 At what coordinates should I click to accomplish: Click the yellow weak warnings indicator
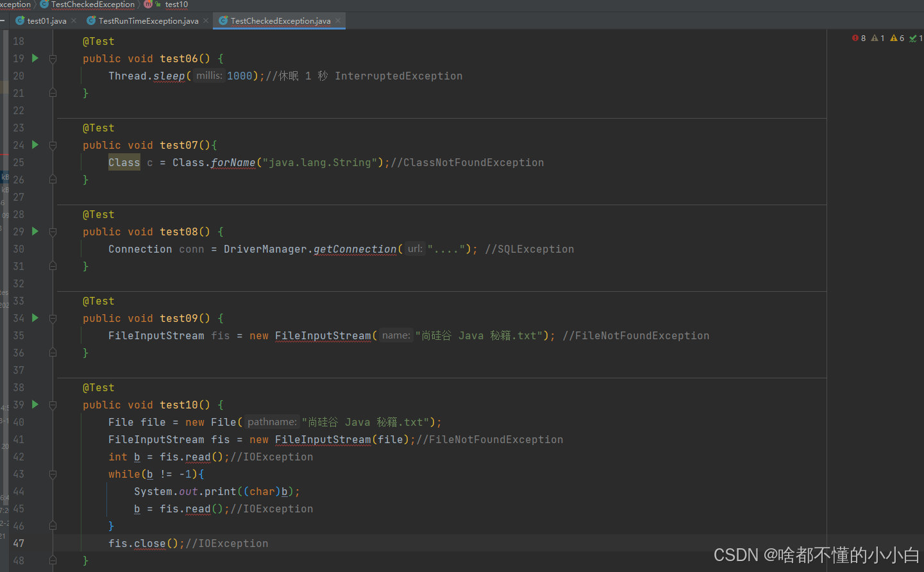pos(897,38)
